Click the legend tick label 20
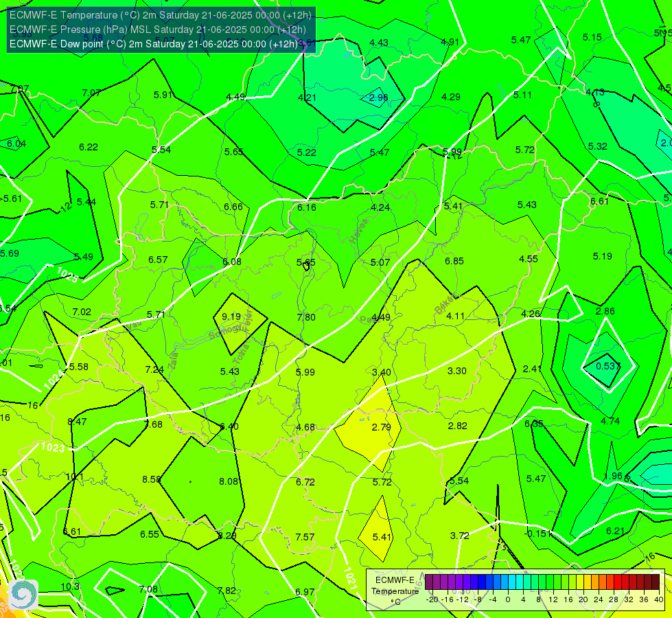This screenshot has height=618, width=672. [x=583, y=599]
